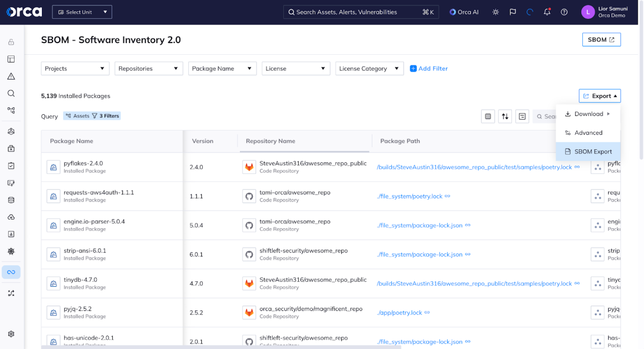Select the sidebar search magnifier icon

coord(11,93)
